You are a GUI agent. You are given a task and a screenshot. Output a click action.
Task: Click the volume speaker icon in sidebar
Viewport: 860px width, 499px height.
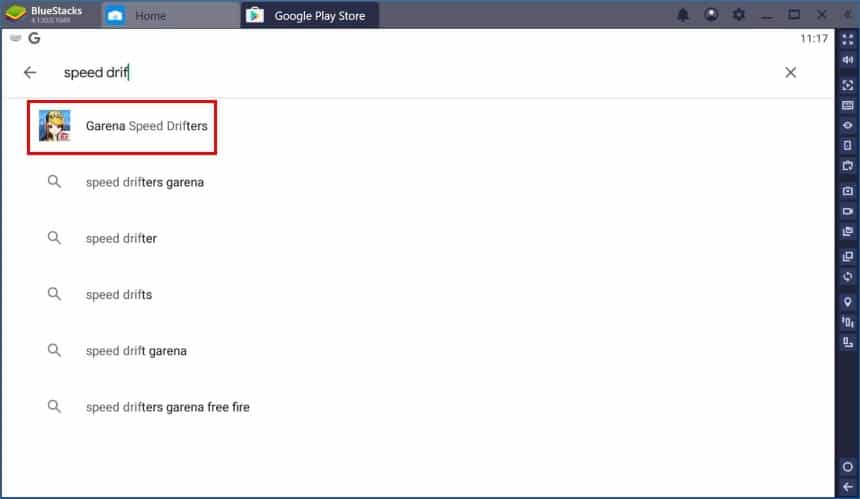click(848, 60)
